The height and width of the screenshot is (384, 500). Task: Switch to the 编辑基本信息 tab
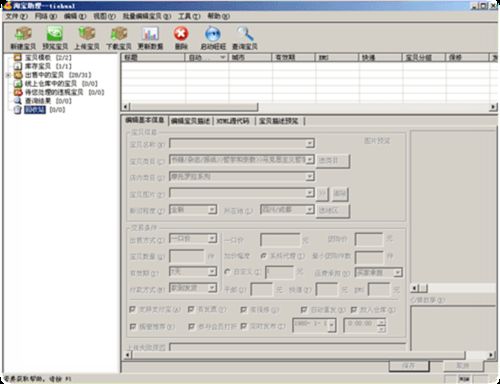point(145,120)
